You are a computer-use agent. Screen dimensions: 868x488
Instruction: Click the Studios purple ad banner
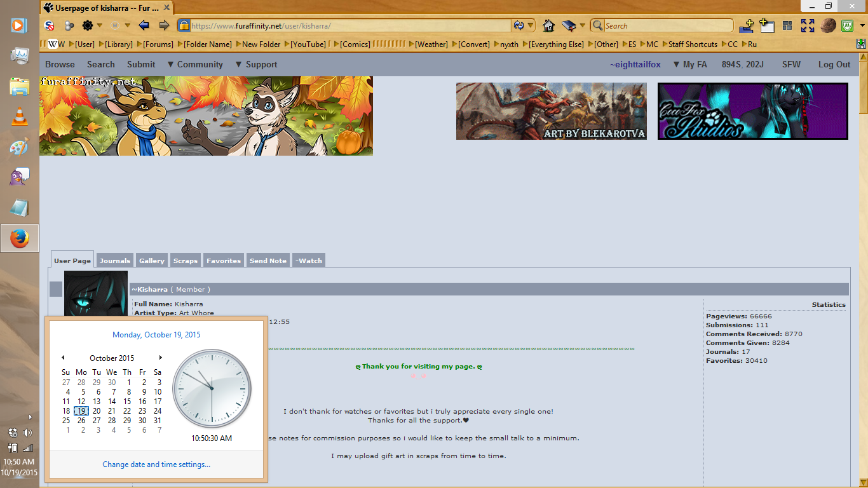(753, 111)
